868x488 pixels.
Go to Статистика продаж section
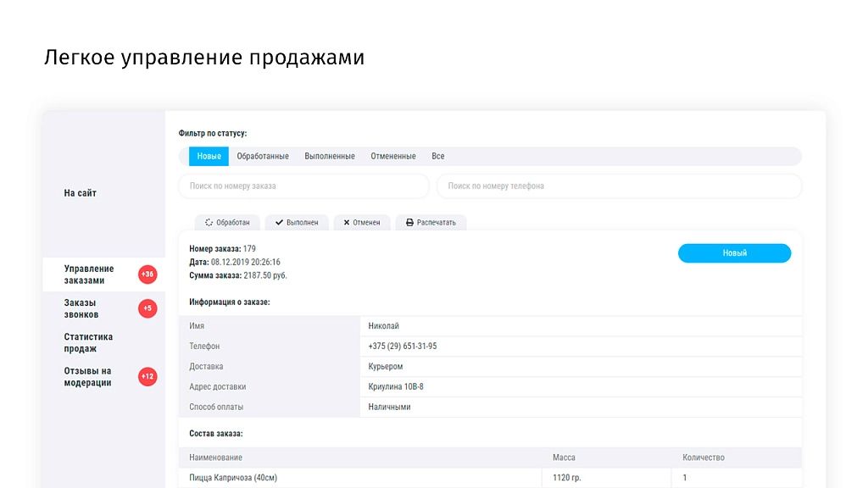click(88, 342)
